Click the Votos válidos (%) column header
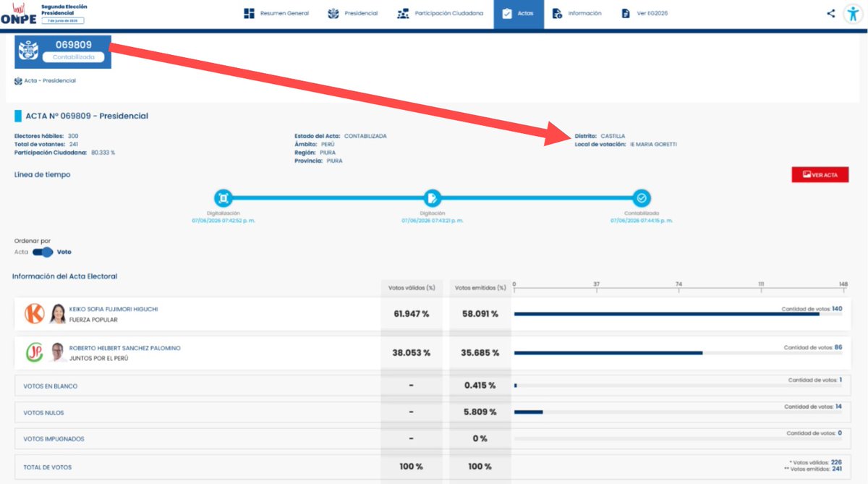This screenshot has width=868, height=484. [x=412, y=288]
